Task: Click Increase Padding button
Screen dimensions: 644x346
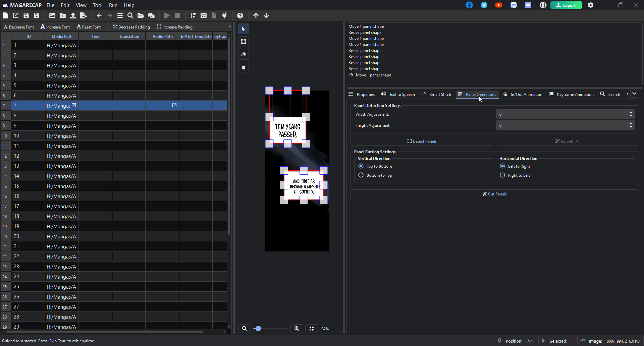Action: (x=175, y=27)
